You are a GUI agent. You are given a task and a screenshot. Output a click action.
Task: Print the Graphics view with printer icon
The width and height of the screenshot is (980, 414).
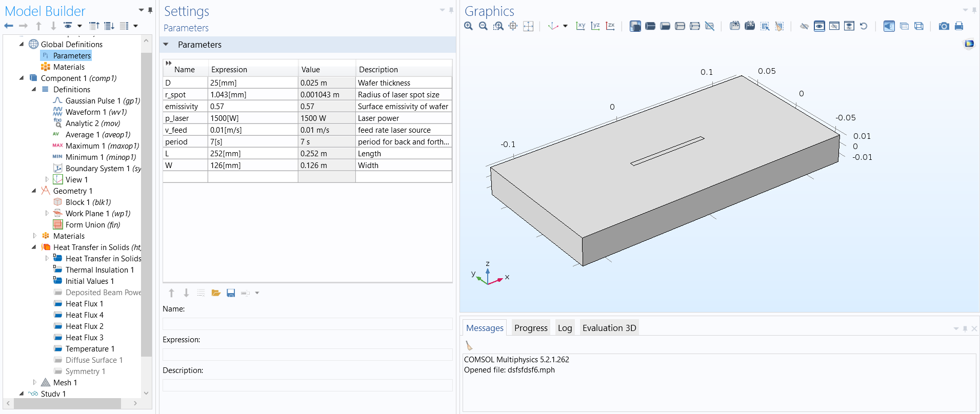pos(958,26)
